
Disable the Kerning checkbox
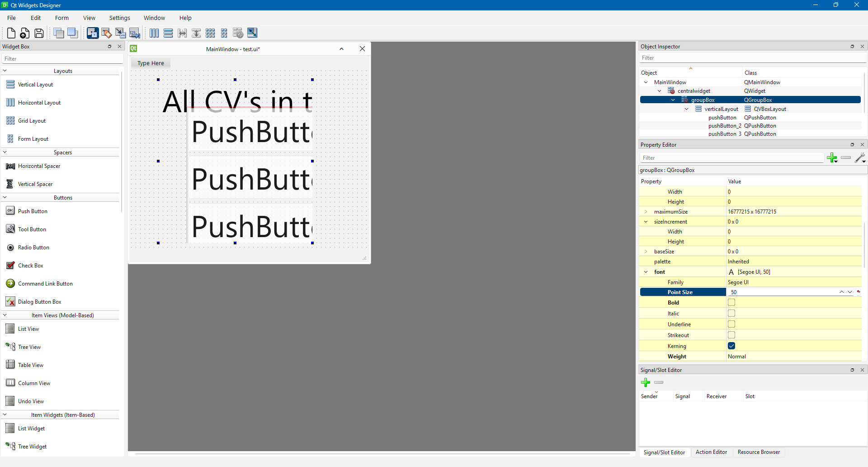731,346
